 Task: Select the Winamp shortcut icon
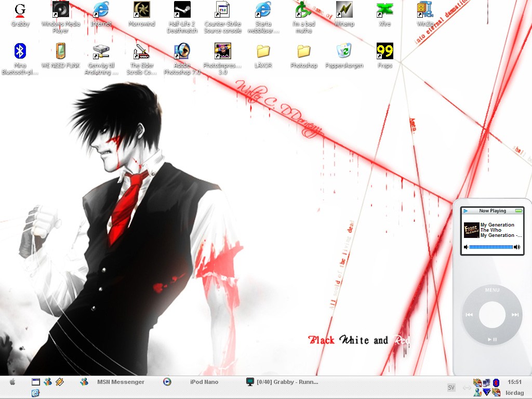point(344,10)
